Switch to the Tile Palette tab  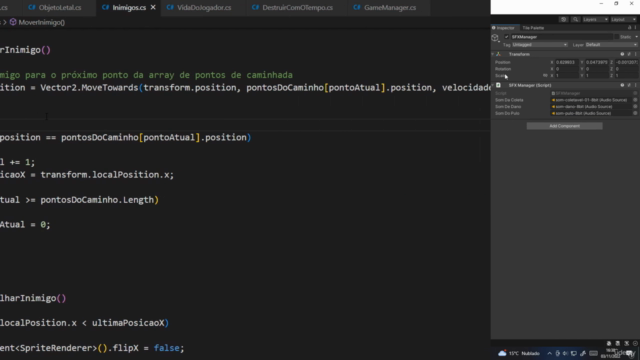click(x=533, y=28)
